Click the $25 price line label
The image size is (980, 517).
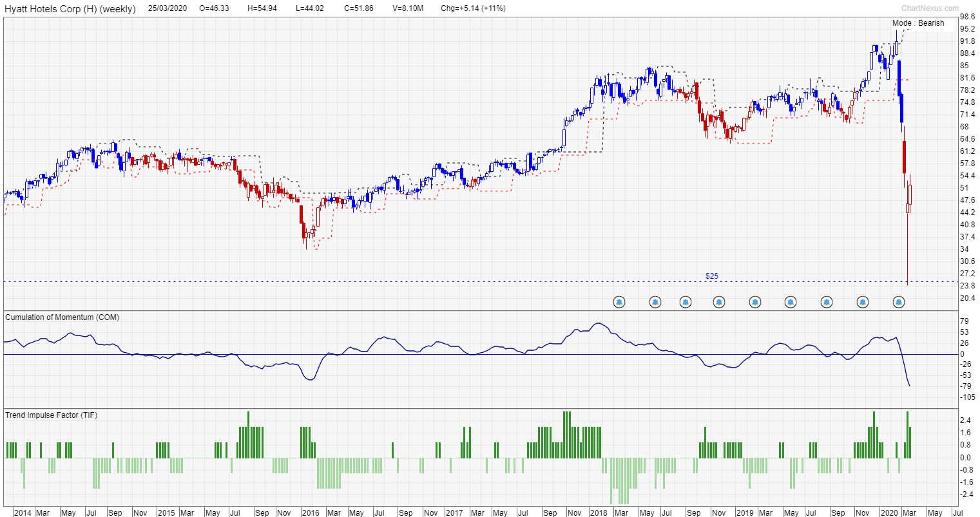(x=712, y=276)
